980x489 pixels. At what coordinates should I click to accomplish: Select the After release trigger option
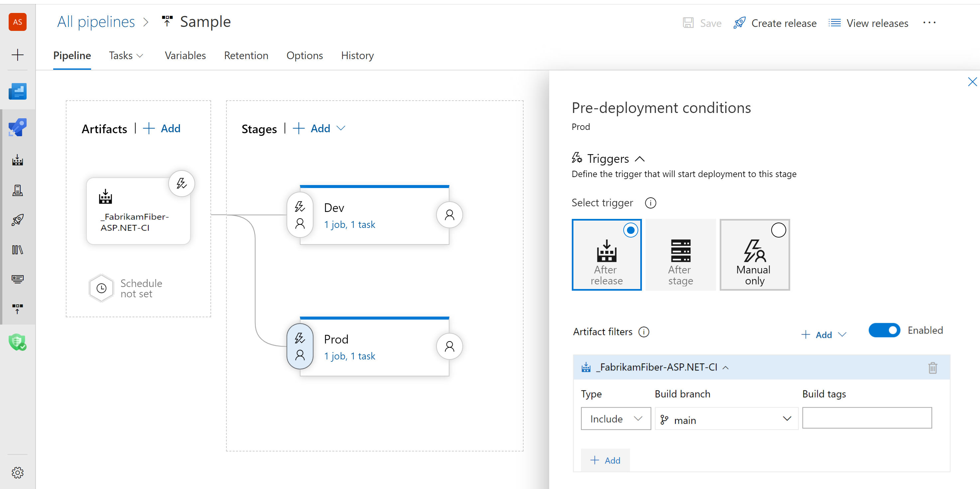click(607, 254)
